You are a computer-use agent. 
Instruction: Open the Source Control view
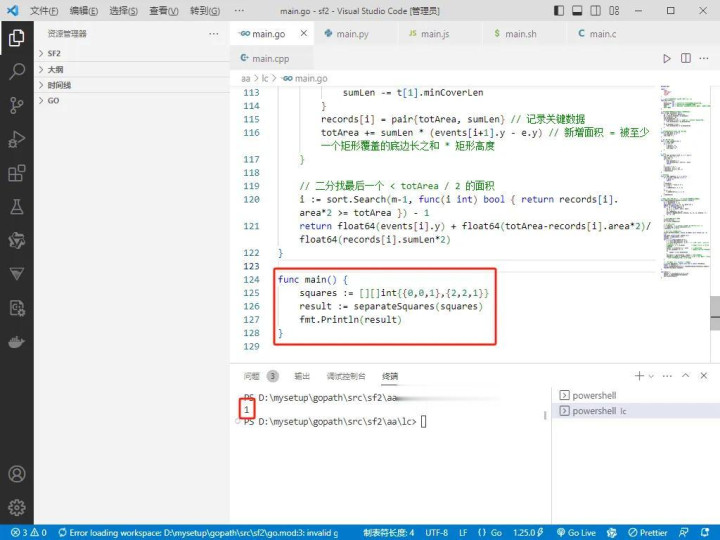pyautogui.click(x=16, y=105)
